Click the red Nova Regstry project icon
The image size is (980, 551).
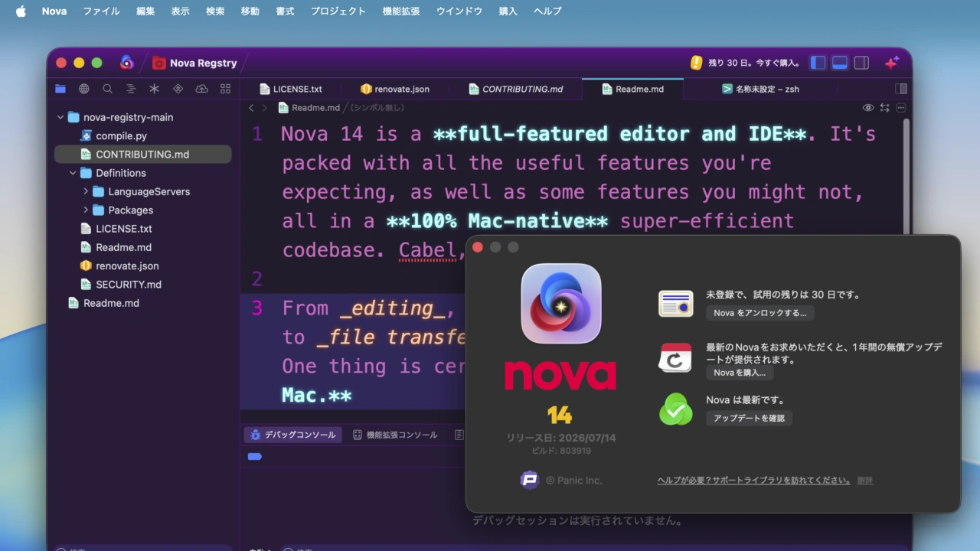159,63
